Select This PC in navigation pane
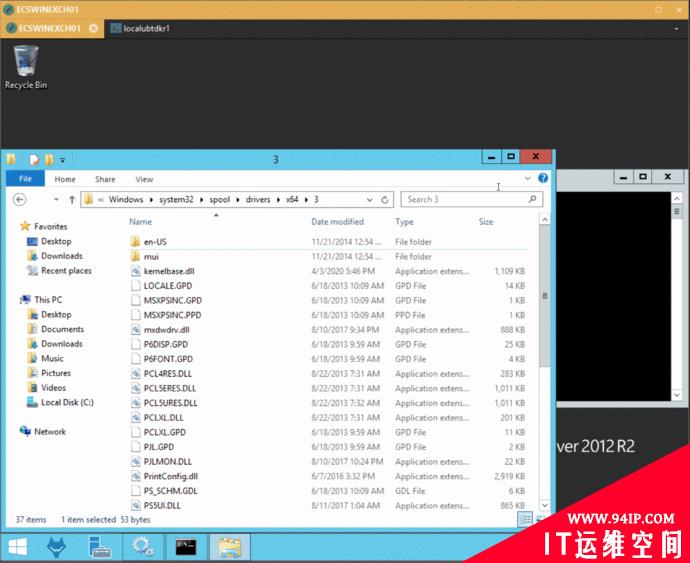This screenshot has width=690, height=563. (x=48, y=300)
